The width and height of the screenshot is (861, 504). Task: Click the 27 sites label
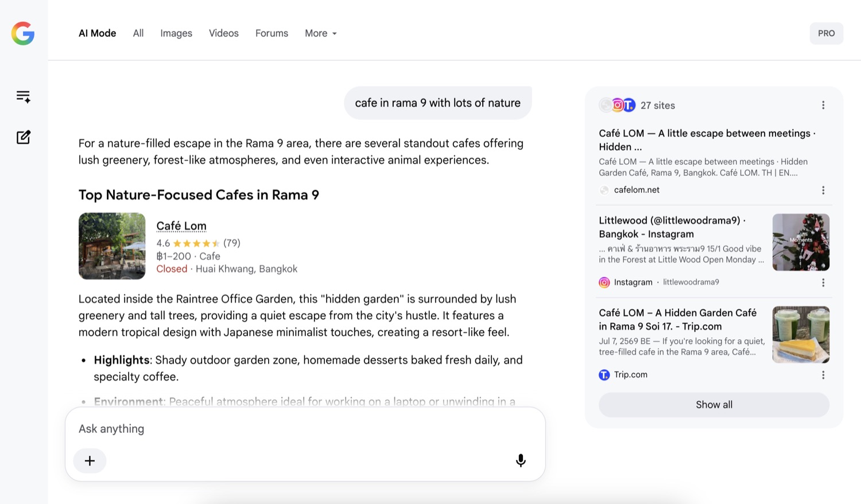click(x=658, y=105)
